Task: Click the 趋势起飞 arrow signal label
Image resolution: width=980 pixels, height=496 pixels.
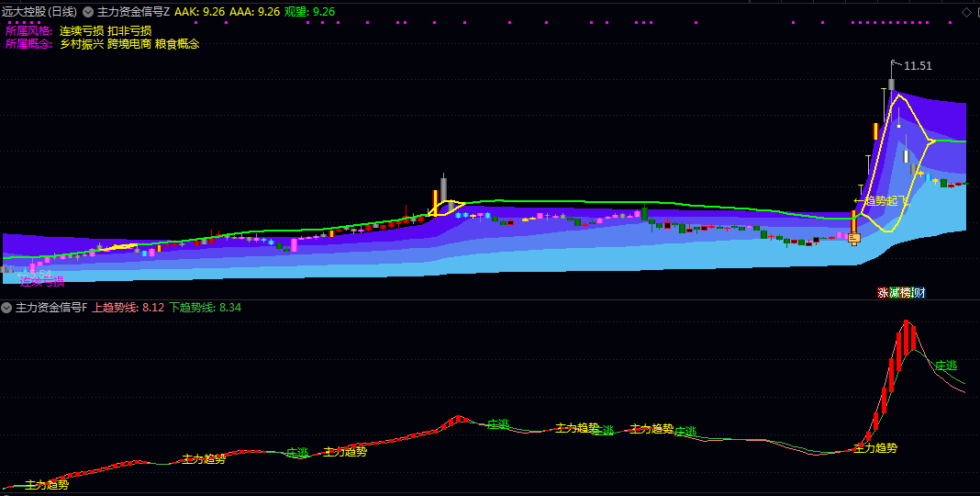Action: pos(881,200)
